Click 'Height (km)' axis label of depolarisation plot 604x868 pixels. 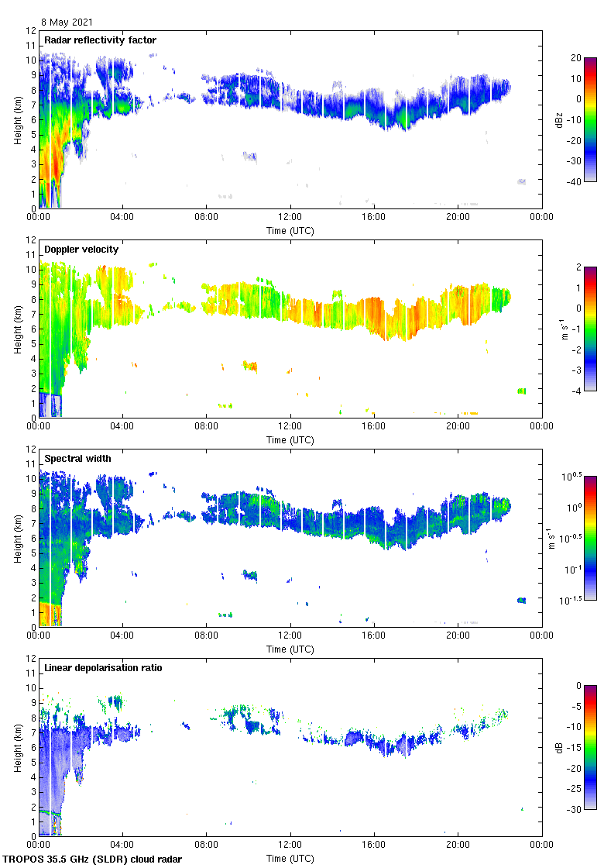pyautogui.click(x=17, y=747)
